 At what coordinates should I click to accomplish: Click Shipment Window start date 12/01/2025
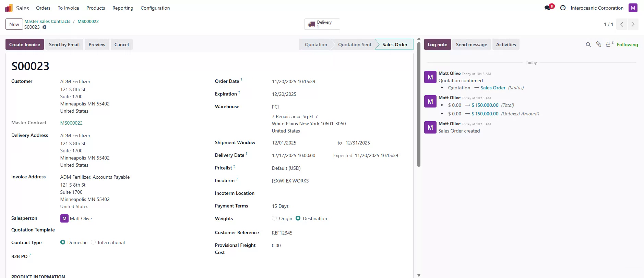[x=284, y=143]
